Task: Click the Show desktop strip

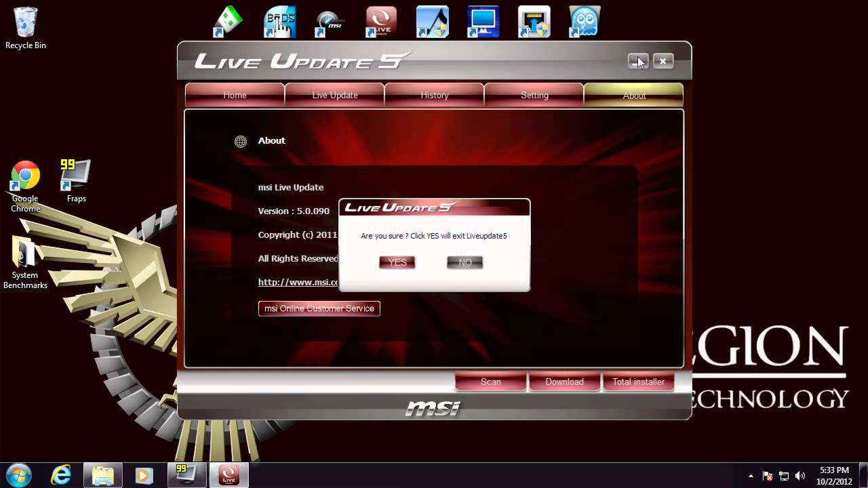Action: 863,475
